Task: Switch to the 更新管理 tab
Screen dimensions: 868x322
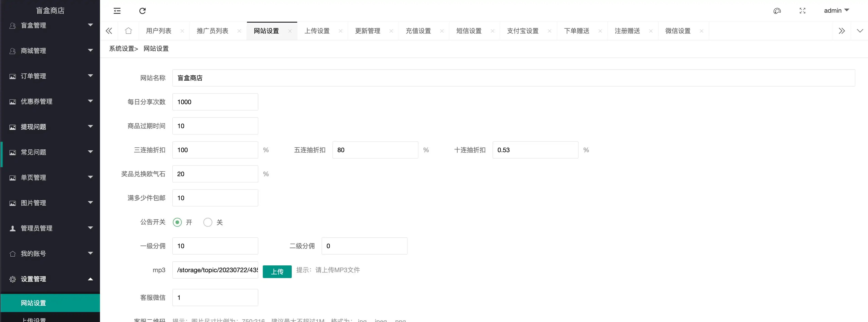Action: pos(367,31)
